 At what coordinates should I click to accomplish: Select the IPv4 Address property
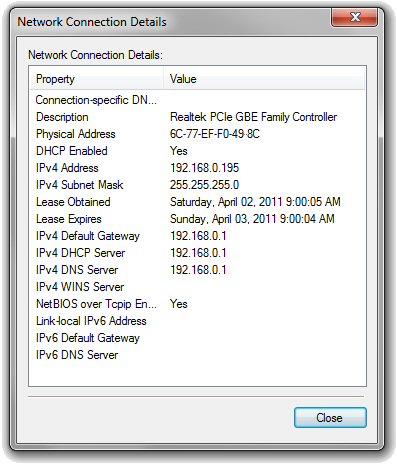67,168
